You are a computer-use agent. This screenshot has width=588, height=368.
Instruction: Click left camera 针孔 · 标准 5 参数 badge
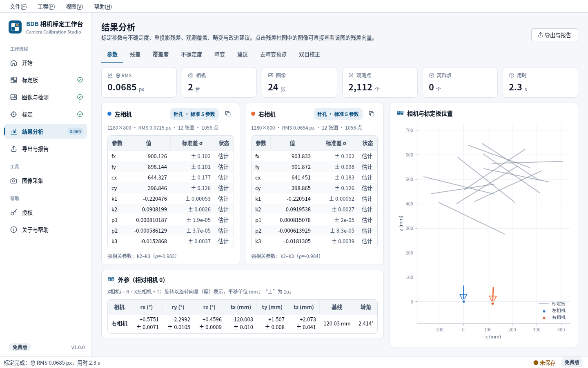click(194, 114)
